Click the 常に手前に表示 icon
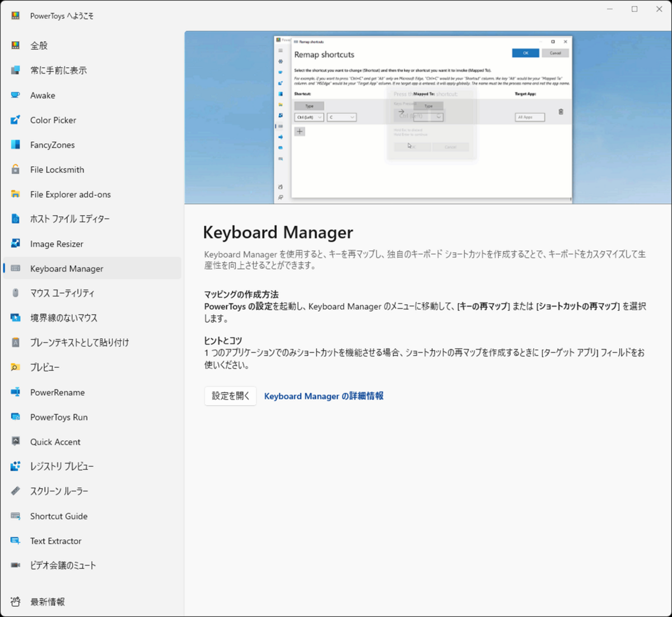672x617 pixels. point(16,70)
